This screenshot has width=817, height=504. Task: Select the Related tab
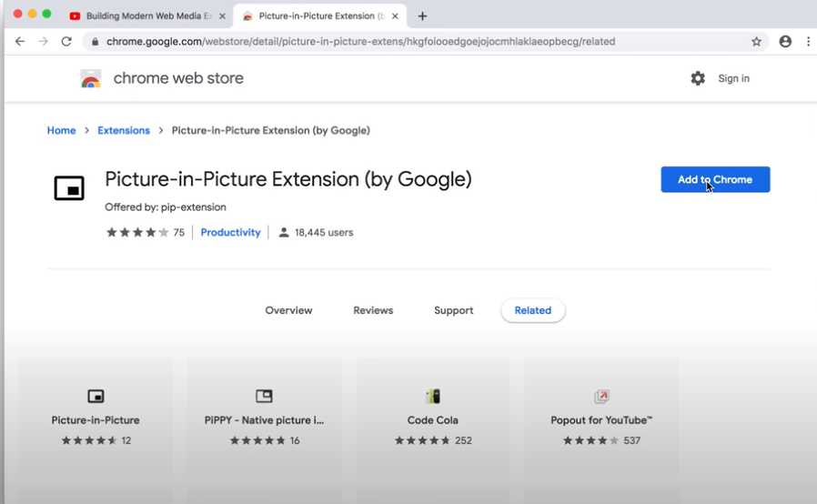(533, 310)
